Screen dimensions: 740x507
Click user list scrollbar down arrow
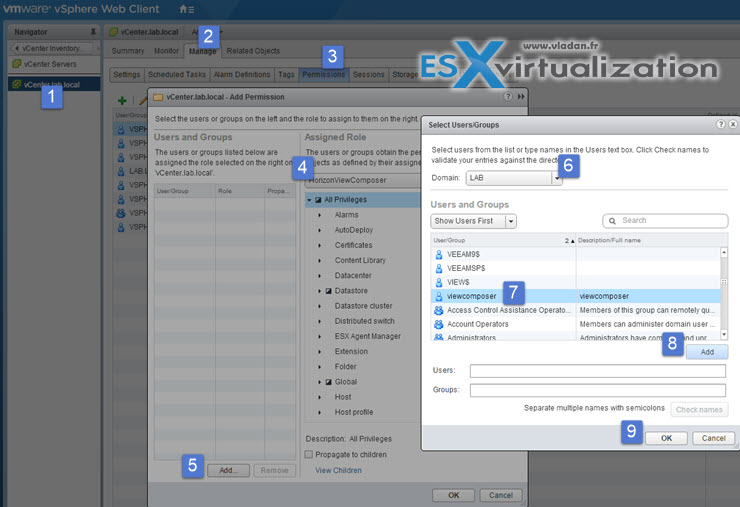(723, 335)
